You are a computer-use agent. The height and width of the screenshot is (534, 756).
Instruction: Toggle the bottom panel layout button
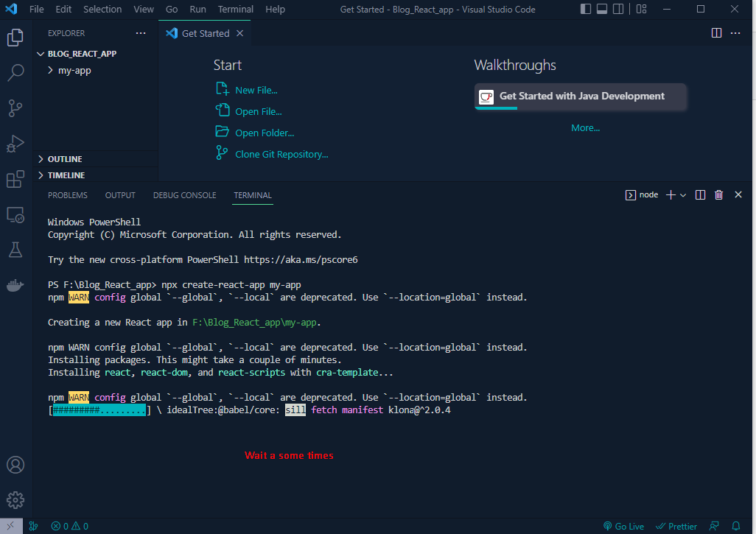[602, 9]
